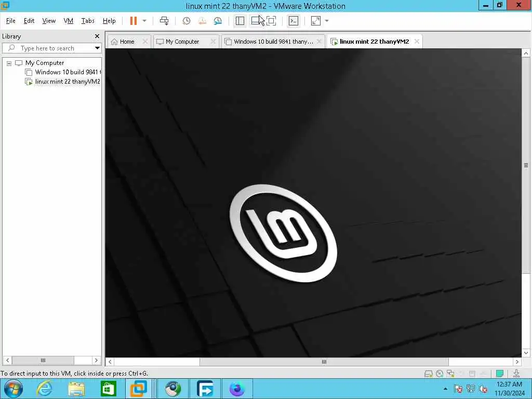Image resolution: width=532 pixels, height=399 pixels.
Task: Click the library scroll right arrow
Action: click(x=96, y=361)
